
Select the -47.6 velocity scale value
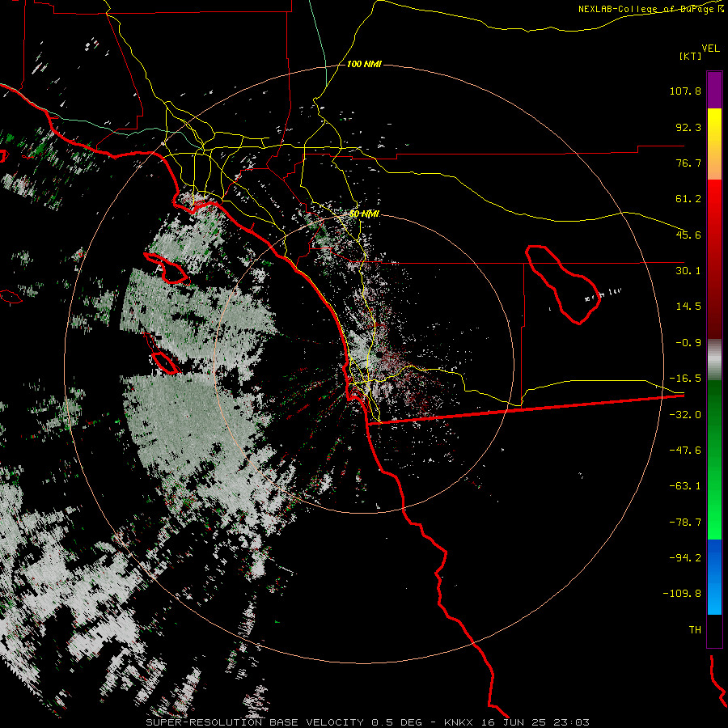pyautogui.click(x=685, y=451)
